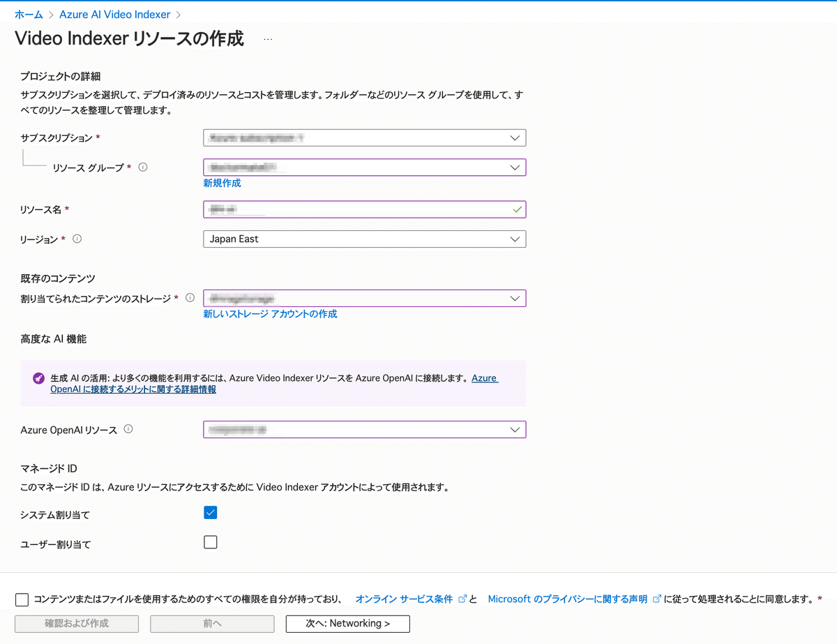This screenshot has width=837, height=644.
Task: Click the ellipsis next to the page title
Action: click(267, 40)
